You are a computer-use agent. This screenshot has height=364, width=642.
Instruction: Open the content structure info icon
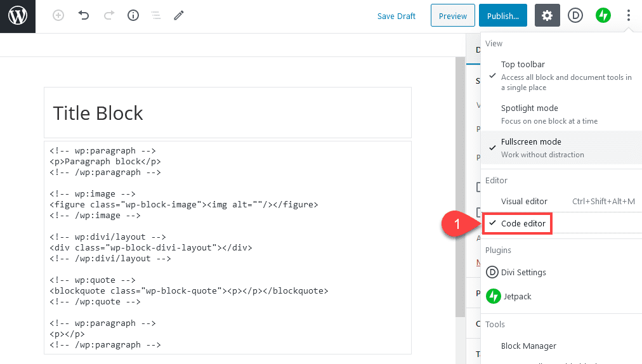[133, 16]
